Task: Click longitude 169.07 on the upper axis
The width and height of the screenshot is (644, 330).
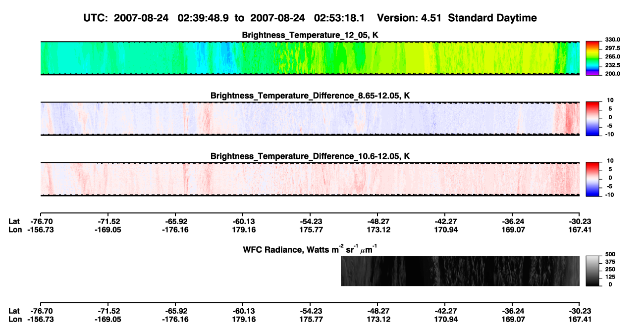Action: pyautogui.click(x=514, y=230)
